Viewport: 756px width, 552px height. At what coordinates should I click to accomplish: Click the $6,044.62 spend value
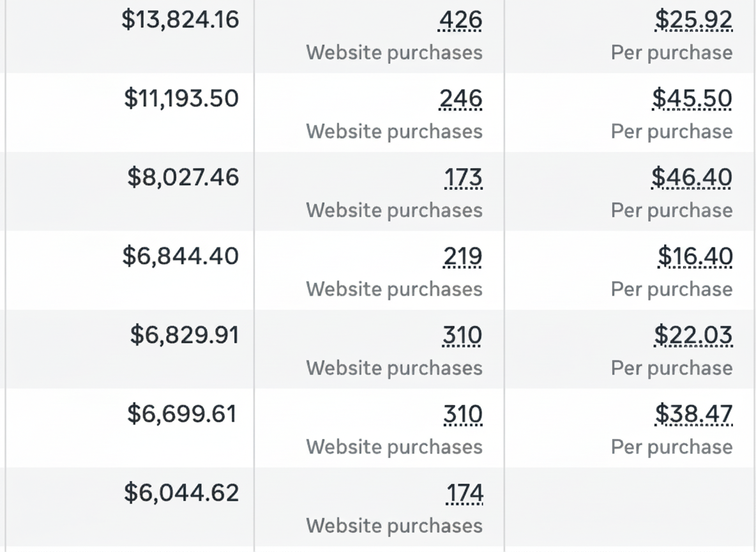pyautogui.click(x=183, y=493)
